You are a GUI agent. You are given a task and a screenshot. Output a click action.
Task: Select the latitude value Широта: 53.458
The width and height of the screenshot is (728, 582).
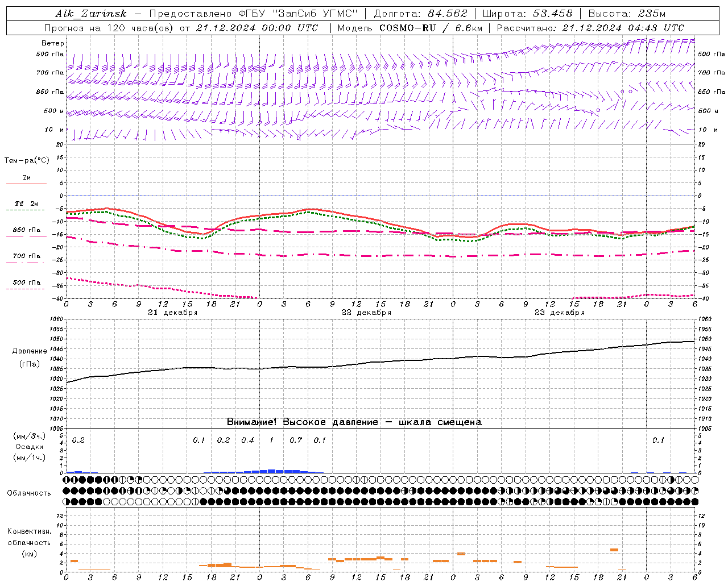(x=527, y=14)
